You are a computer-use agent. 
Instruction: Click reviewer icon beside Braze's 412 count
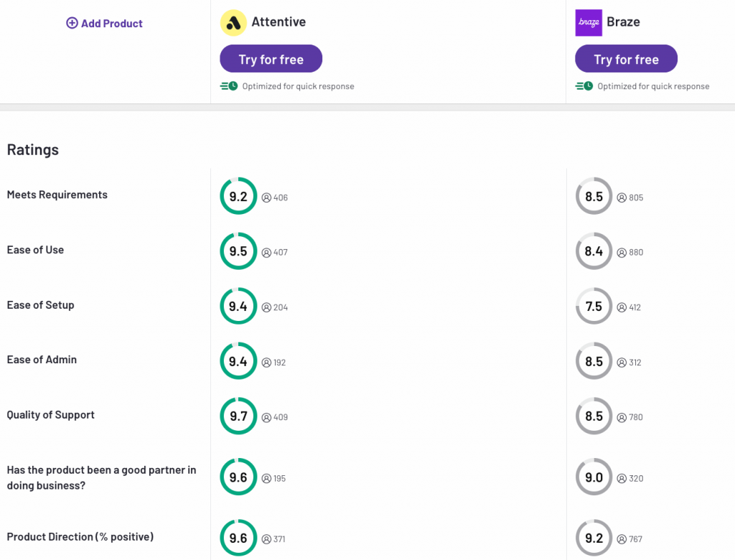tap(622, 307)
